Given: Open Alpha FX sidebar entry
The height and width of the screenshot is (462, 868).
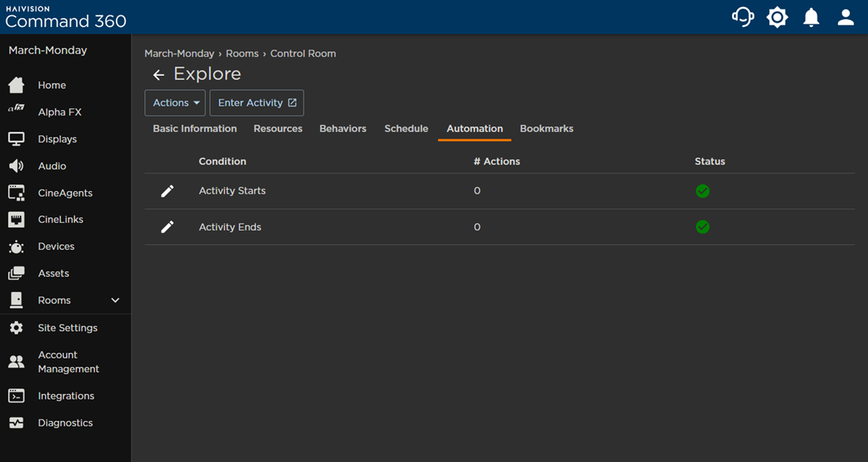Looking at the screenshot, I should [x=60, y=112].
